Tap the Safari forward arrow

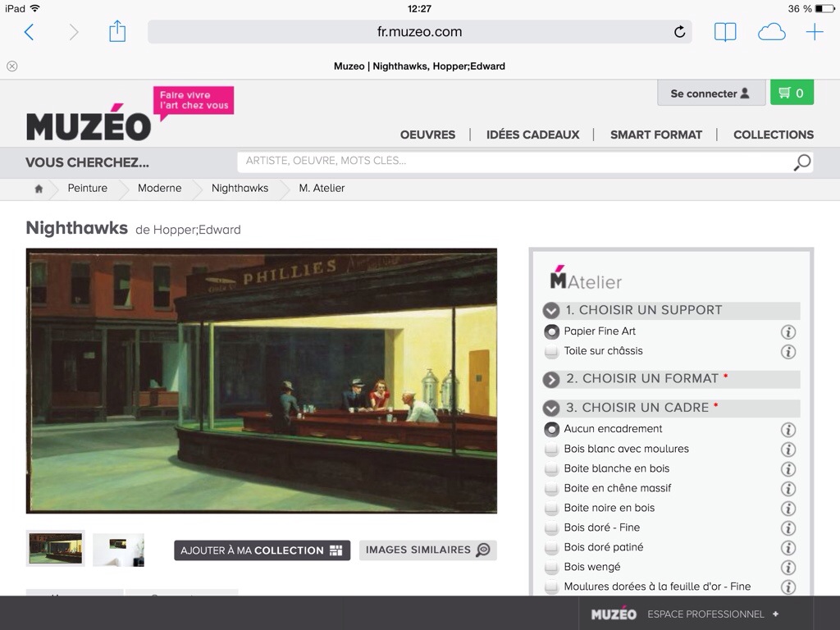[x=73, y=32]
